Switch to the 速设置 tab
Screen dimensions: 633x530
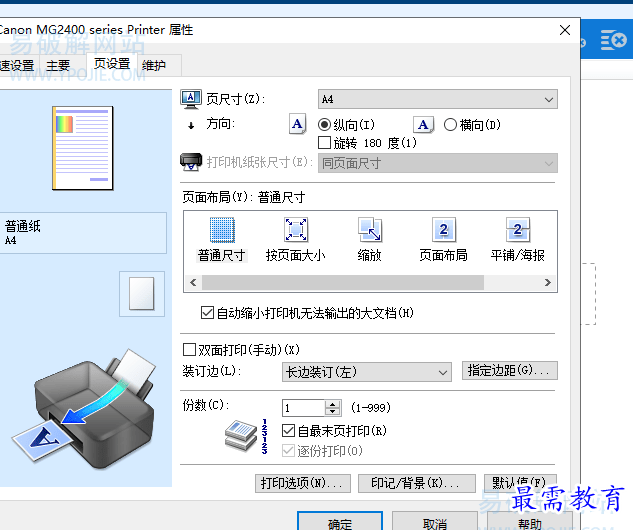pyautogui.click(x=17, y=65)
